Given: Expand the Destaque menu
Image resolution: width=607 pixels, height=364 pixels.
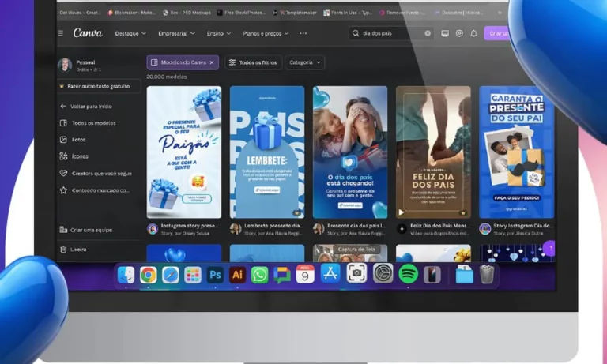Looking at the screenshot, I should click(x=130, y=33).
